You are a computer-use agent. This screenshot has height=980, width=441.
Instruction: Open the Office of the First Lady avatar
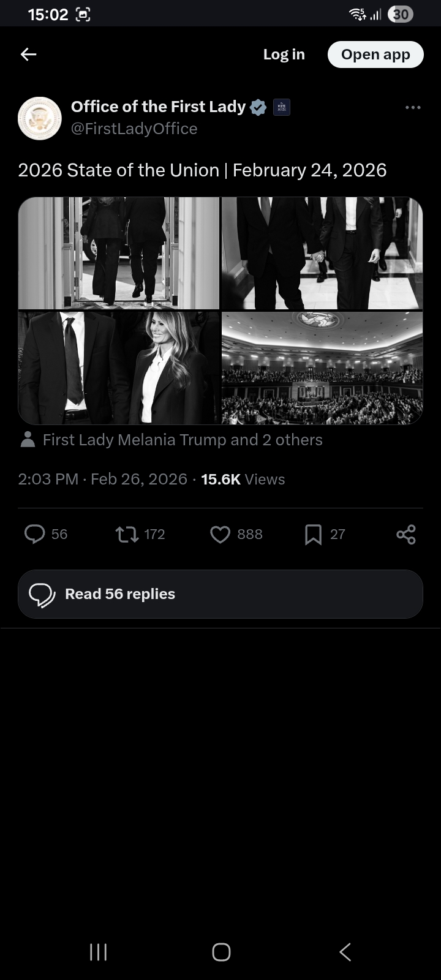40,118
